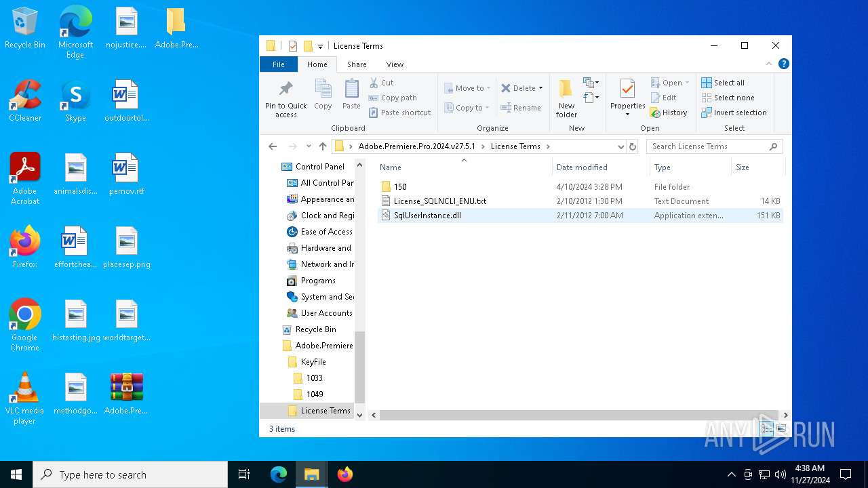Collapse the ribbon with chevron

[769, 64]
